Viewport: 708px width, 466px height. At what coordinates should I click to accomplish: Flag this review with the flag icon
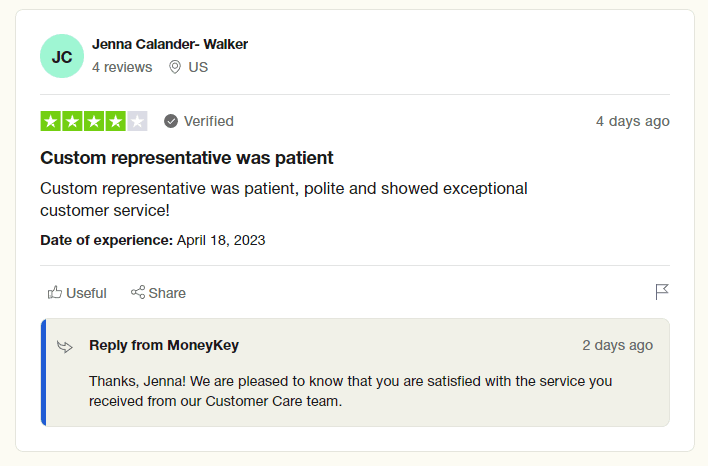click(x=662, y=292)
